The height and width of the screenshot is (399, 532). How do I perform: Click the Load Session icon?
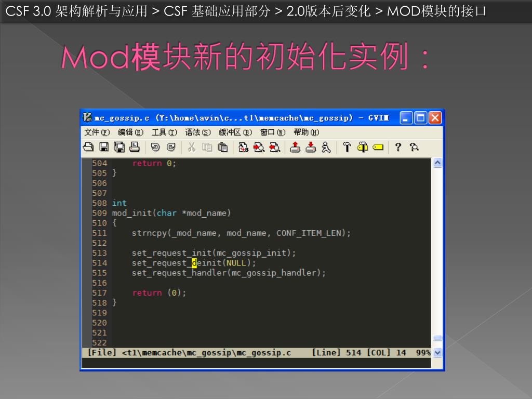(x=295, y=147)
